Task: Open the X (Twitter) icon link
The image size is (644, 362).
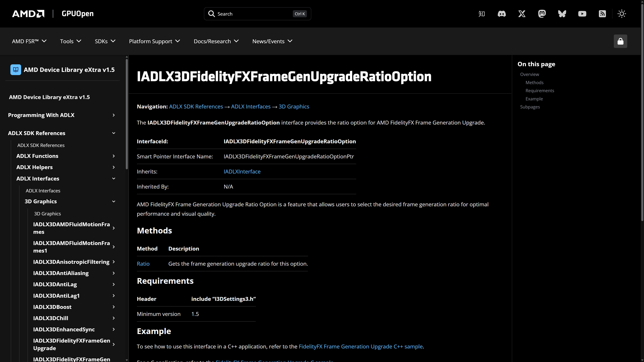Action: point(522,14)
